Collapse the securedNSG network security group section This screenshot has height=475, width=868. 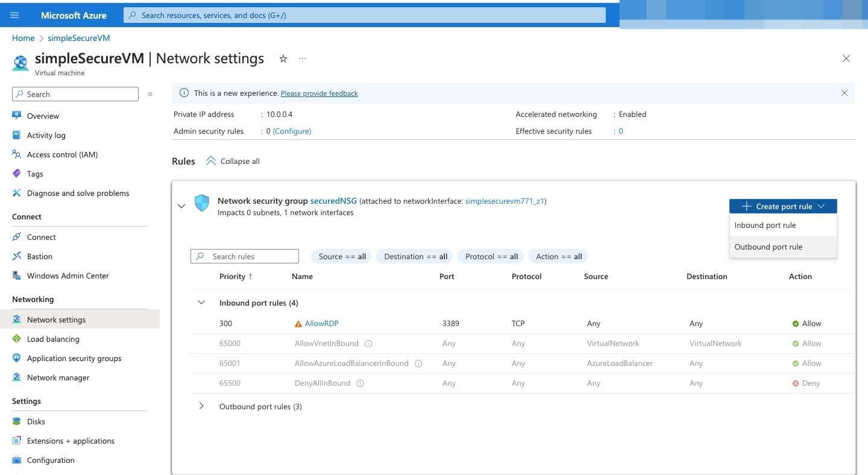pos(181,206)
